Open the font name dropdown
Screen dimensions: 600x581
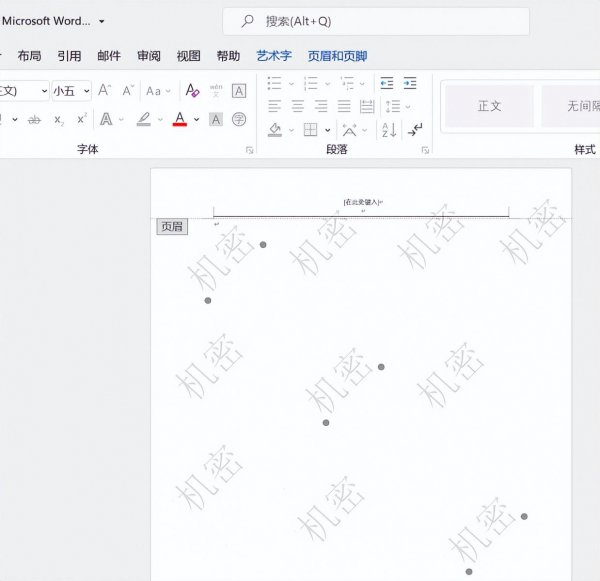click(44, 91)
